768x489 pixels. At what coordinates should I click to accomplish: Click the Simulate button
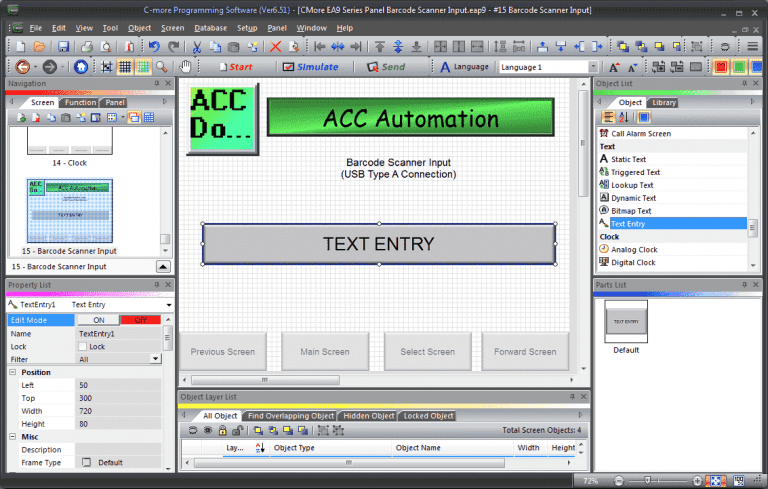[x=310, y=67]
